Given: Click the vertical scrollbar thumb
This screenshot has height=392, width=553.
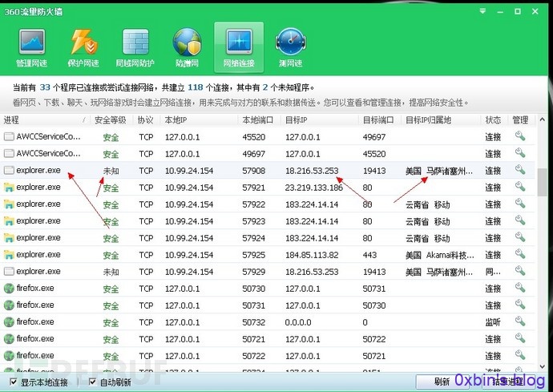Looking at the screenshot, I should 542,182.
